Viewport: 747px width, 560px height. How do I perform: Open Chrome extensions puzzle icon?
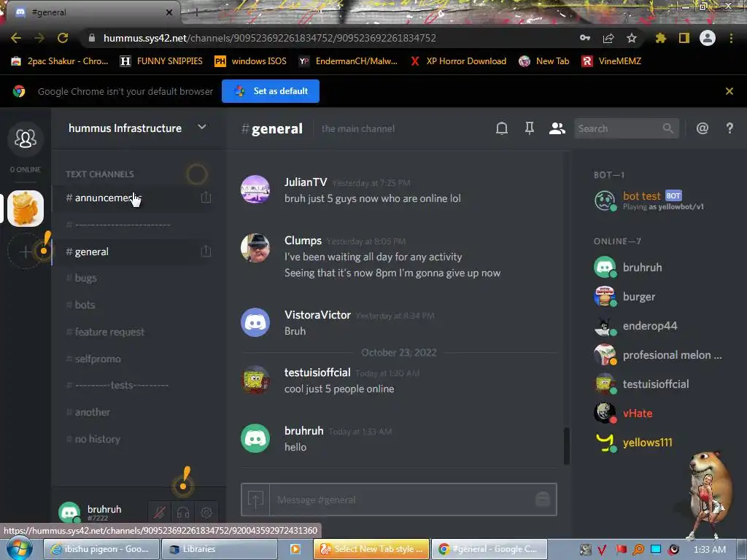point(660,38)
